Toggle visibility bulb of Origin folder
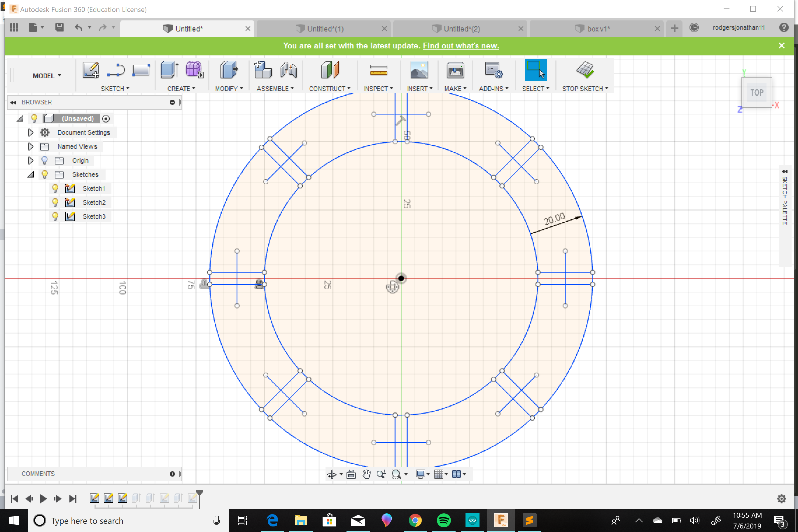This screenshot has height=532, width=798. tap(44, 160)
